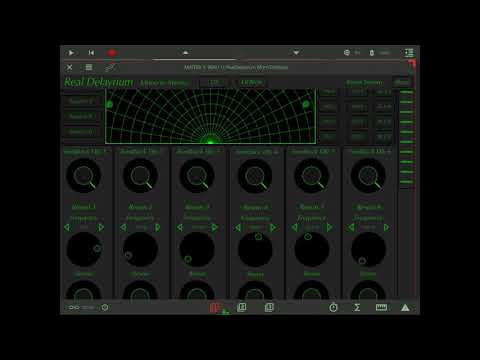Viewport: 480px width, 360px height.
Task: Rewind to start with the skip-back icon
Action: (91, 53)
